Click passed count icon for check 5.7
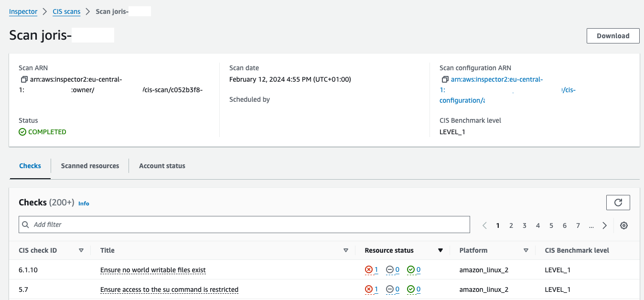This screenshot has height=300, width=644. (411, 289)
